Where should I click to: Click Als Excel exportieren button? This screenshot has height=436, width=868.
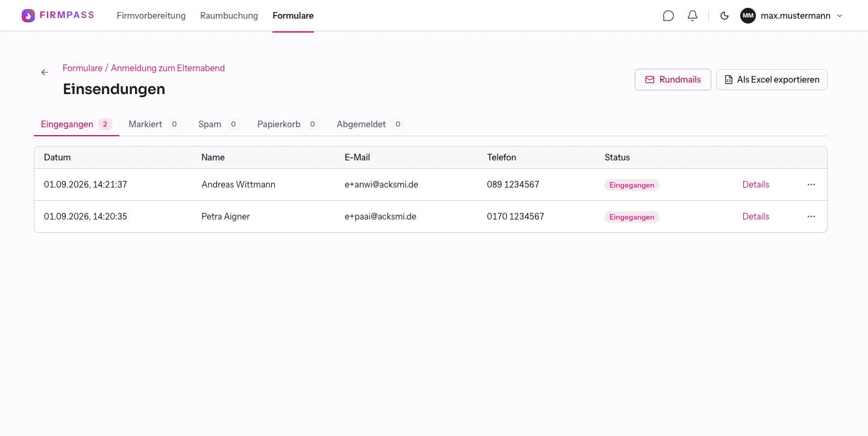(772, 80)
